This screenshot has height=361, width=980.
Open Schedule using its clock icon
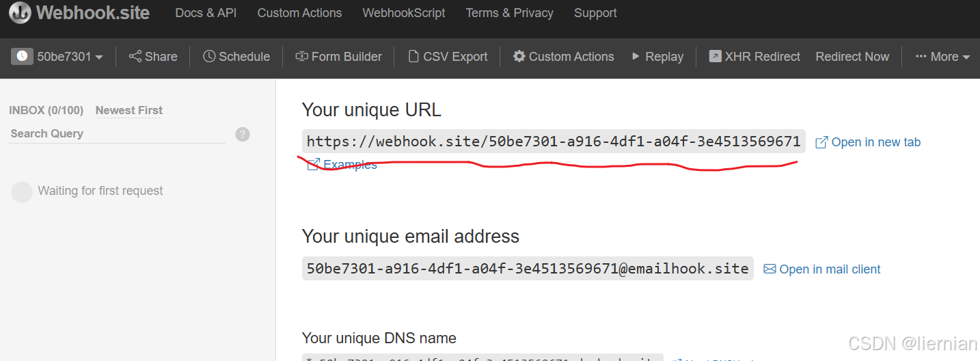coord(209,57)
